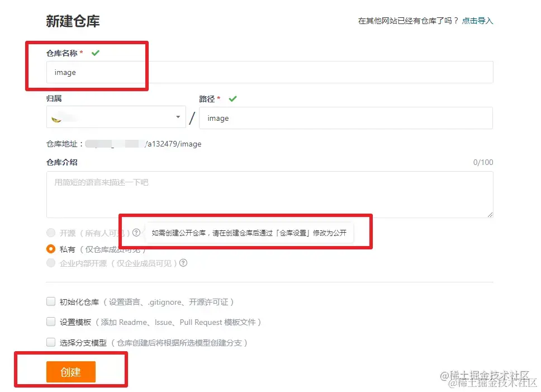Open the 点击导入 link
The width and height of the screenshot is (541, 392).
[x=477, y=21]
